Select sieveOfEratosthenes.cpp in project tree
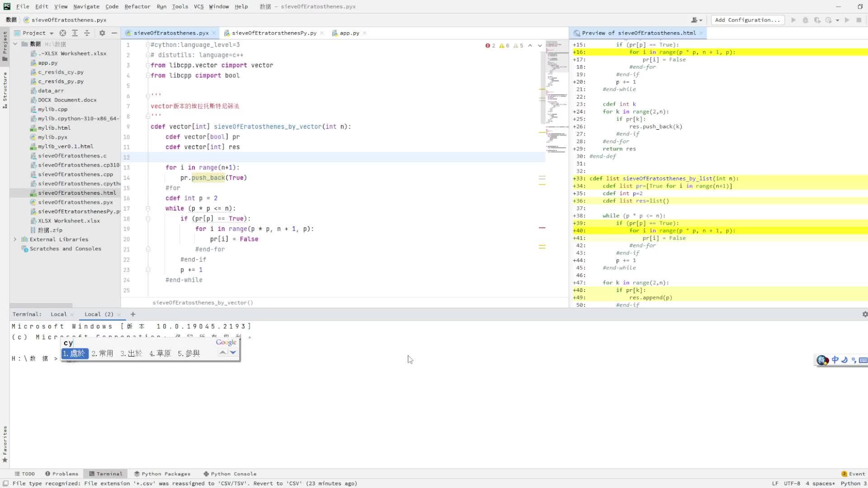Image resolution: width=868 pixels, height=488 pixels. [75, 174]
